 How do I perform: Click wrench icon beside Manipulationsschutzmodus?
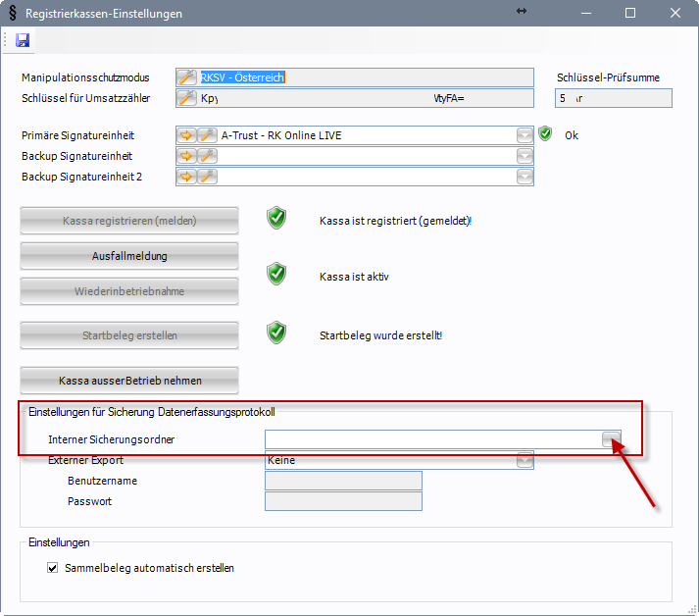click(186, 77)
